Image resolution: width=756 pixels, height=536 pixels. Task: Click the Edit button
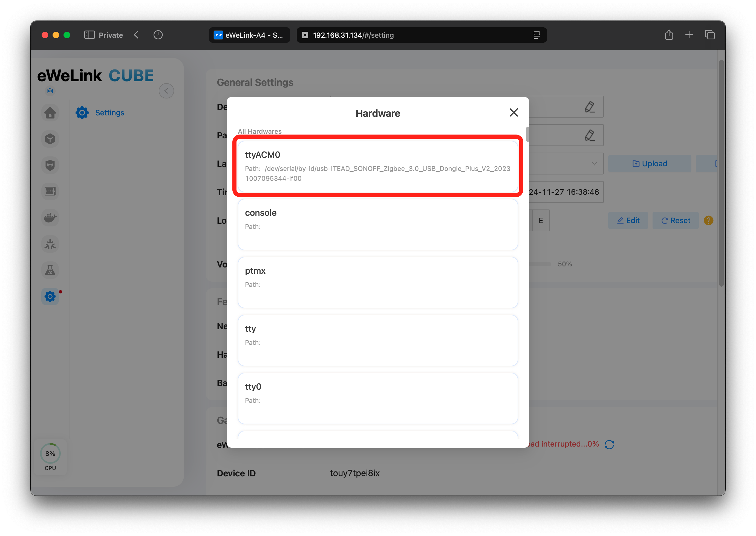click(628, 220)
